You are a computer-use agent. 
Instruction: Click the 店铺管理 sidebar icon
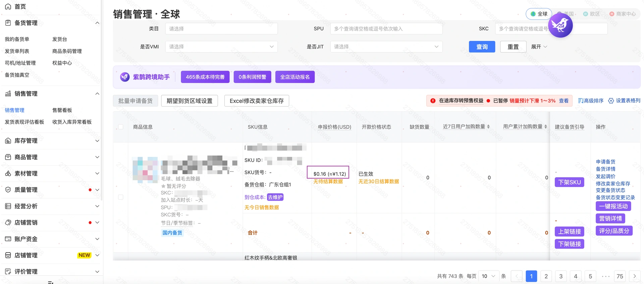point(8,255)
